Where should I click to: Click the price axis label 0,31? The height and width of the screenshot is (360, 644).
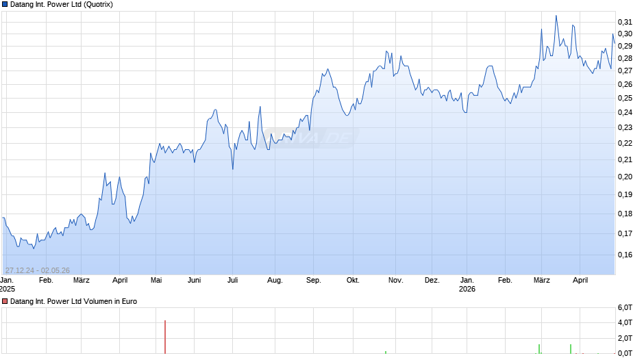[x=625, y=22]
